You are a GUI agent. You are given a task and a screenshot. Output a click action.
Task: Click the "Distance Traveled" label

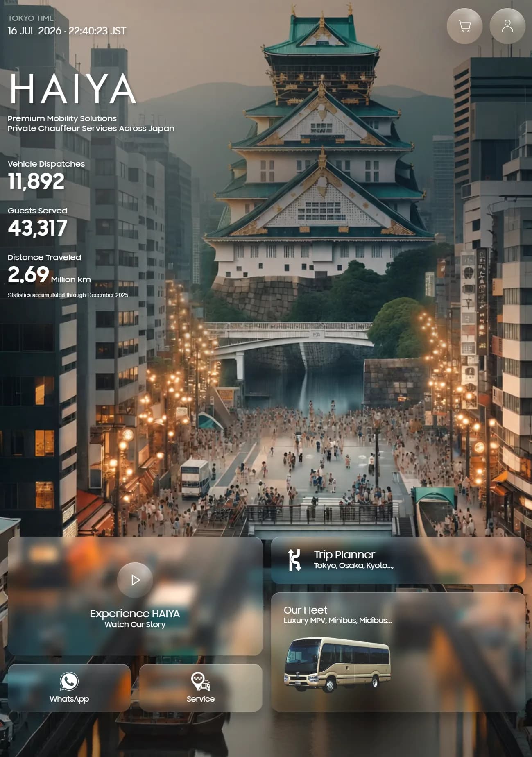click(45, 257)
